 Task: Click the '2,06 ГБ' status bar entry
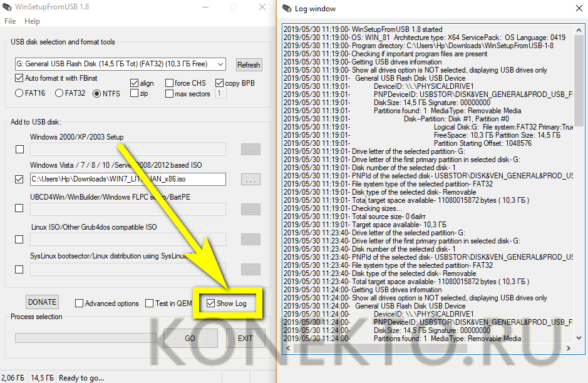pos(13,378)
